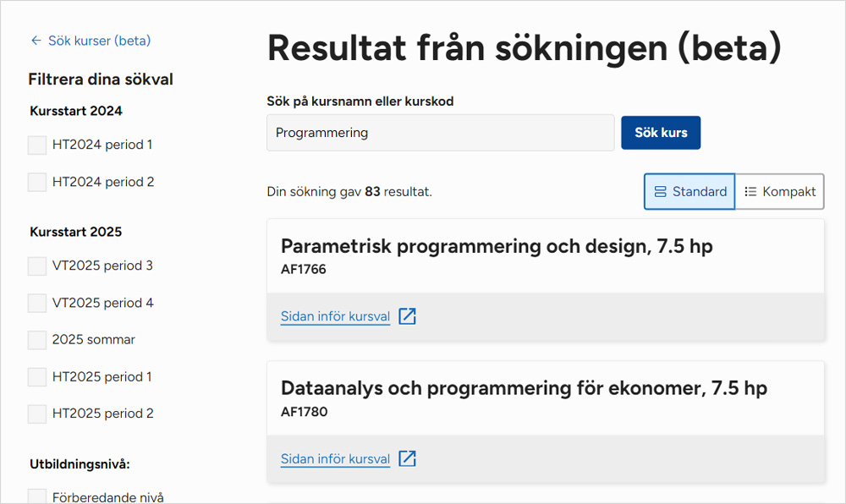Toggle the 2025 sommar checkbox
The width and height of the screenshot is (846, 504).
click(x=37, y=340)
